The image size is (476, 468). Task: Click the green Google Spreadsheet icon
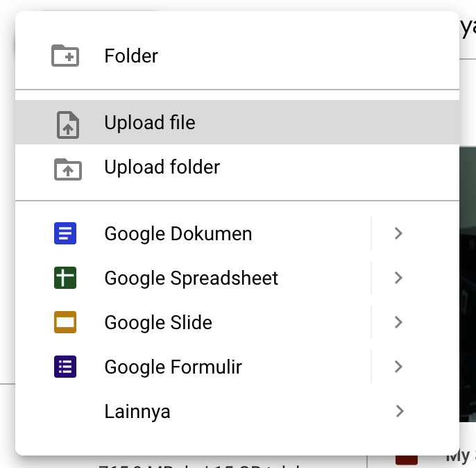click(x=65, y=278)
